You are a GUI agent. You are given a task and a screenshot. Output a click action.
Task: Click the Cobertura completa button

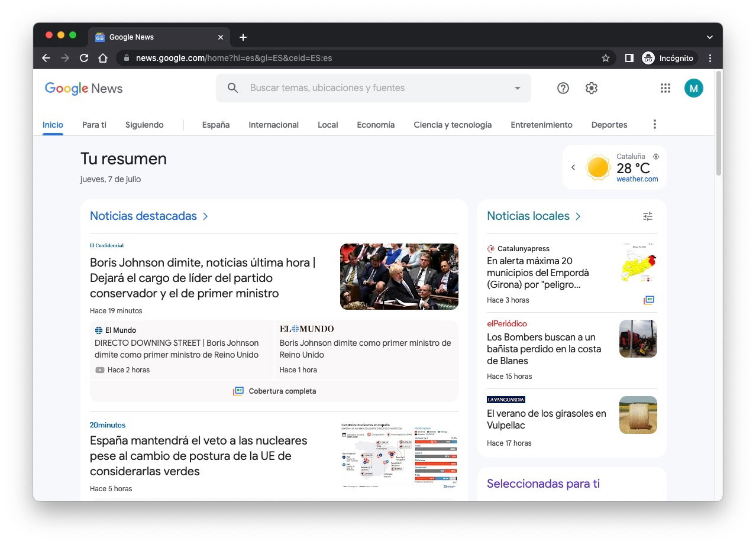273,391
